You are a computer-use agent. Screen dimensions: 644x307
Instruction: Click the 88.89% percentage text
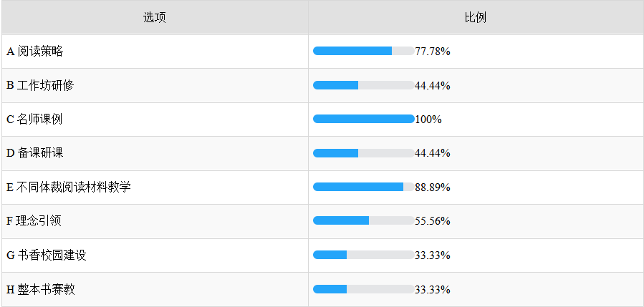[x=433, y=187]
